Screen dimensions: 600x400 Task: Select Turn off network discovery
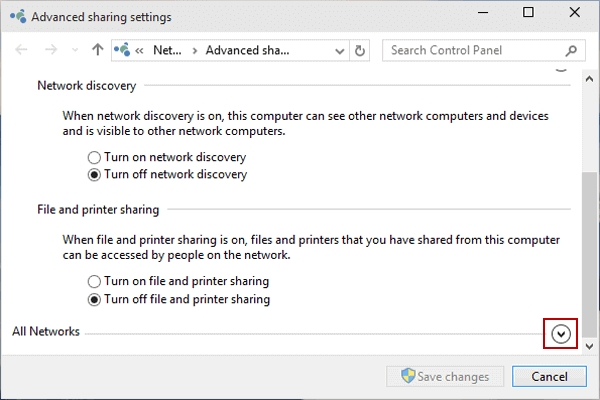95,174
